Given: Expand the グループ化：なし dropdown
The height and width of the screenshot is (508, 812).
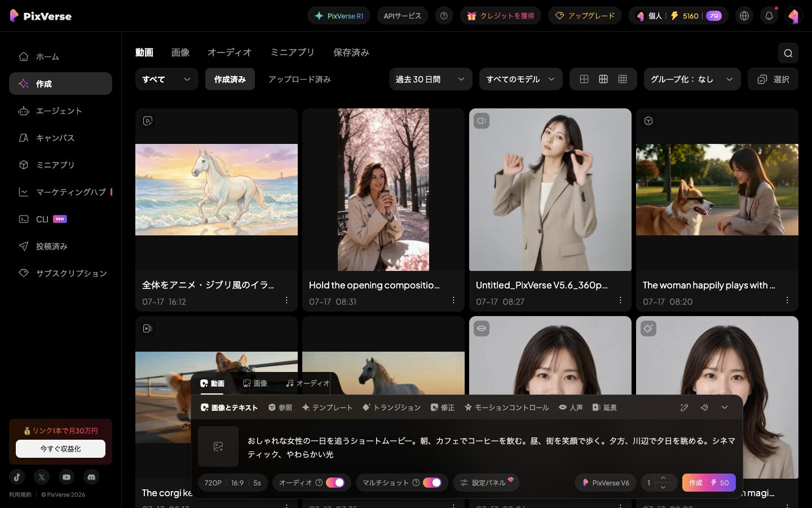Looking at the screenshot, I should coord(692,79).
